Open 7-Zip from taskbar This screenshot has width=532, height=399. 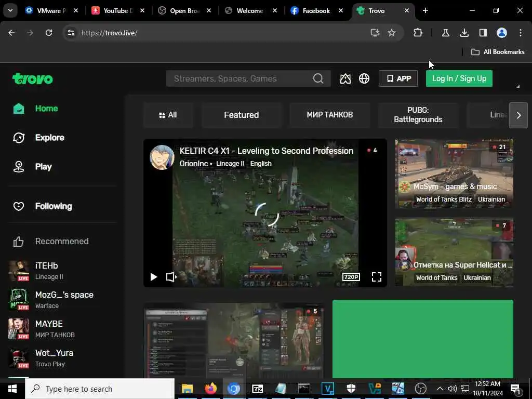tap(258, 389)
